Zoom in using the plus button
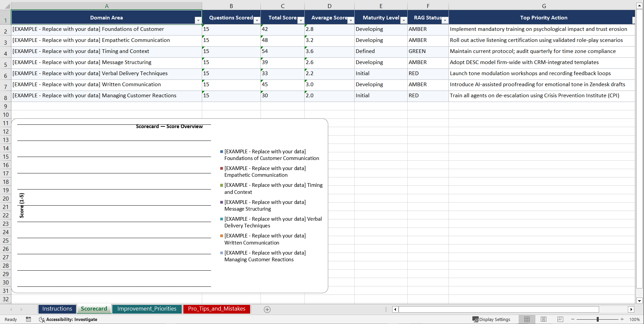This screenshot has height=324, width=644. point(622,319)
